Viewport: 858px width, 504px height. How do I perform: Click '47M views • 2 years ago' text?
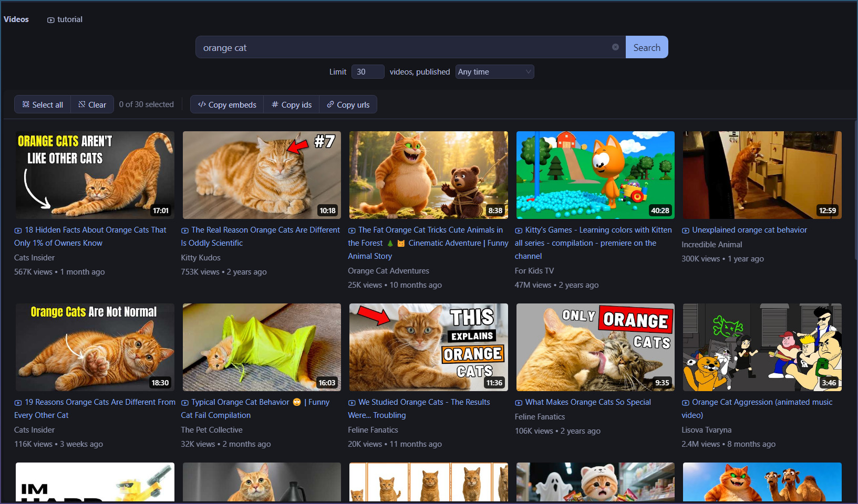tap(556, 285)
